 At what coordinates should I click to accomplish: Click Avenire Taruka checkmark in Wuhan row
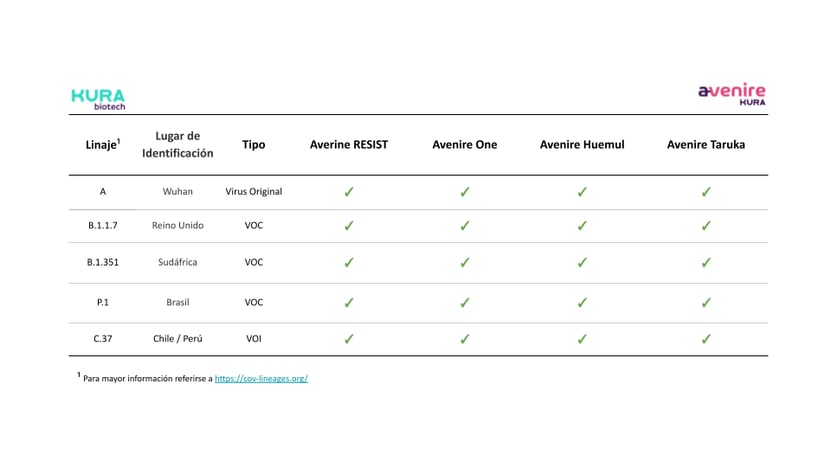coord(706,192)
